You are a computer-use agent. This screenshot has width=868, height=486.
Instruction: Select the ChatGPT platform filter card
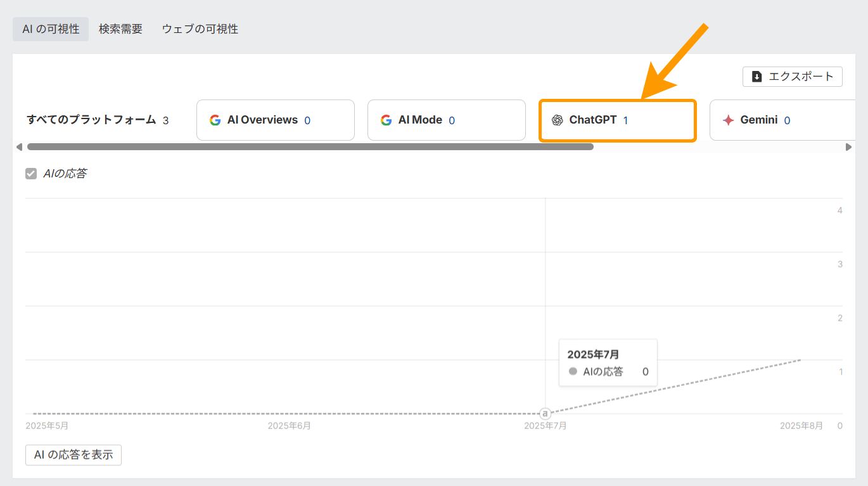click(617, 120)
